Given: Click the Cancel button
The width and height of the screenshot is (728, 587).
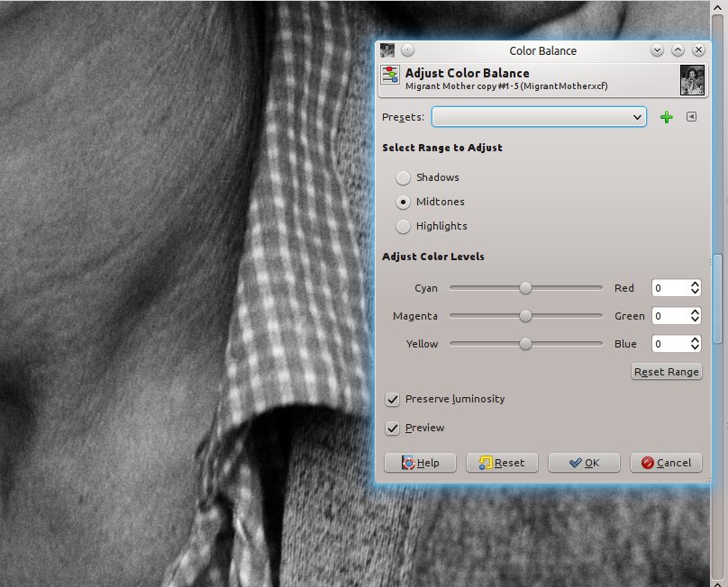Looking at the screenshot, I should pos(666,463).
